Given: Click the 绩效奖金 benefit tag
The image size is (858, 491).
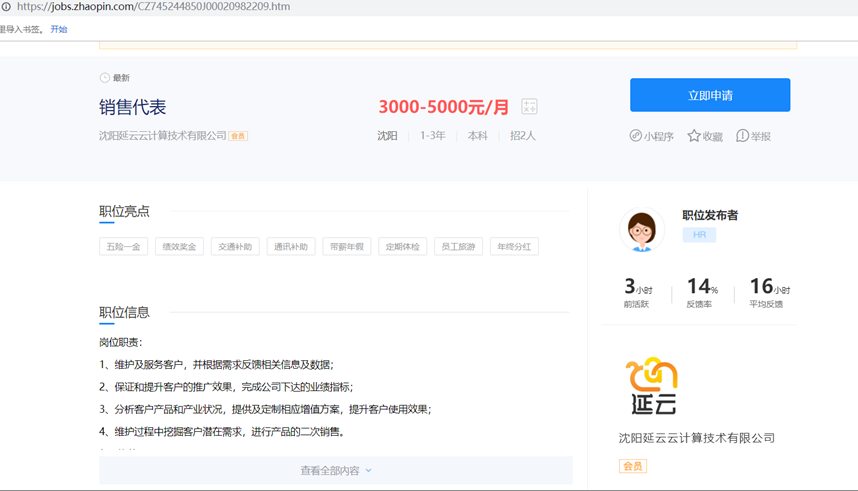Looking at the screenshot, I should [x=179, y=246].
